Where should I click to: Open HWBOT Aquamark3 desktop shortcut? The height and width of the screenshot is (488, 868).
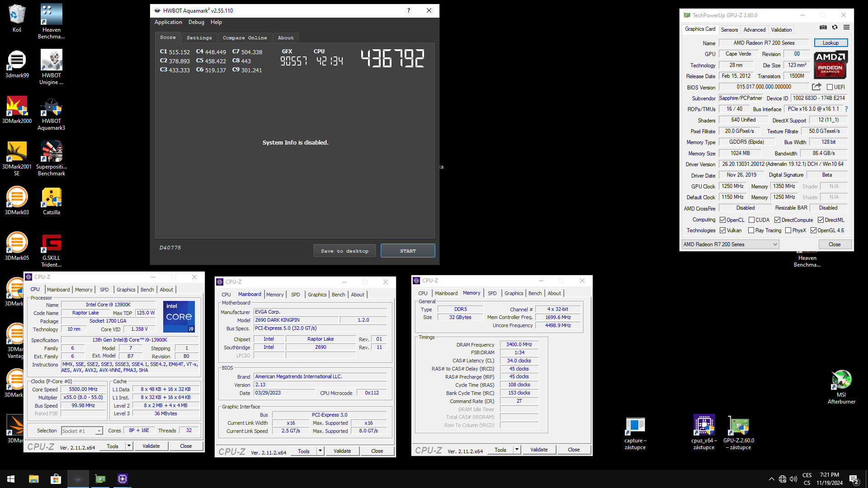pos(51,113)
